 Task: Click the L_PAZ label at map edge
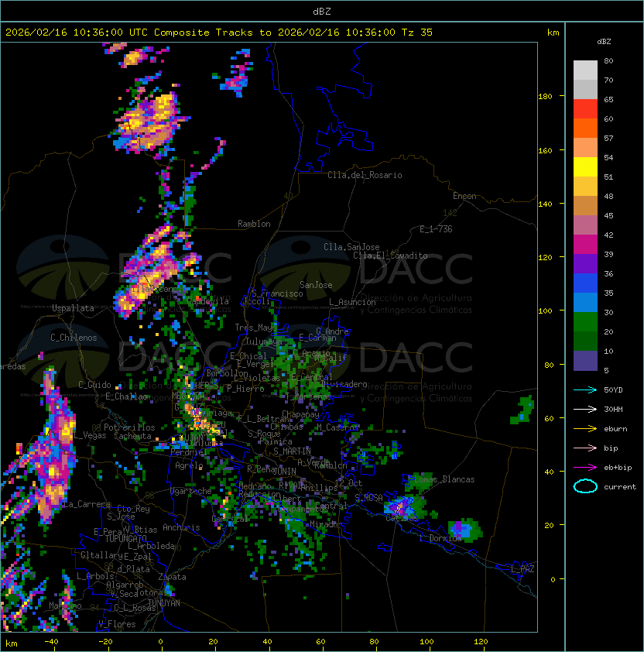(522, 569)
